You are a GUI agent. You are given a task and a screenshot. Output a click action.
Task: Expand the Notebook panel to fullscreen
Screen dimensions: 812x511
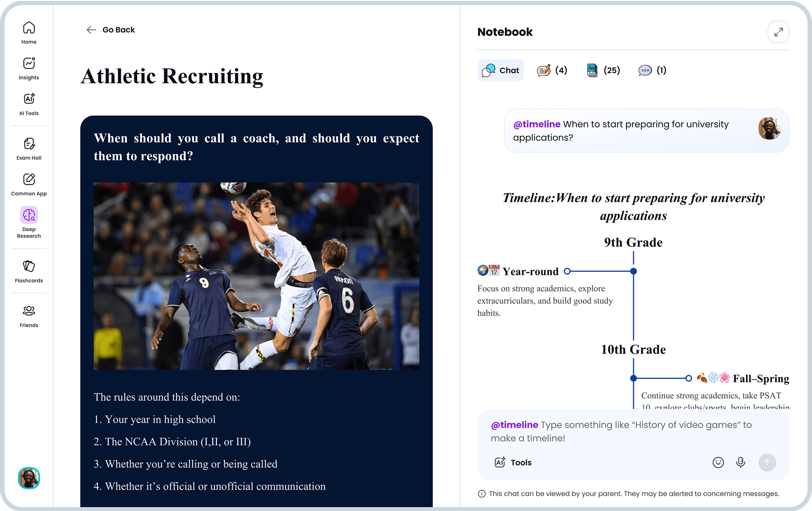(778, 32)
